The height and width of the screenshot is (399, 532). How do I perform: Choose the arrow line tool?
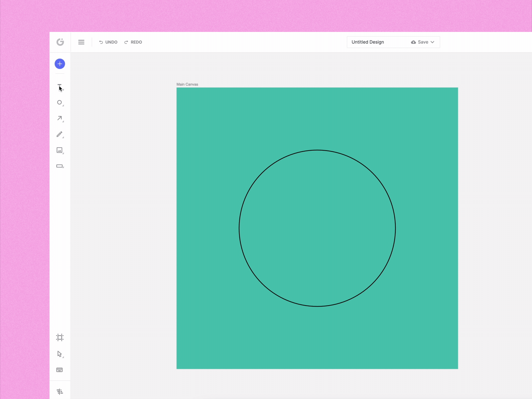[60, 118]
